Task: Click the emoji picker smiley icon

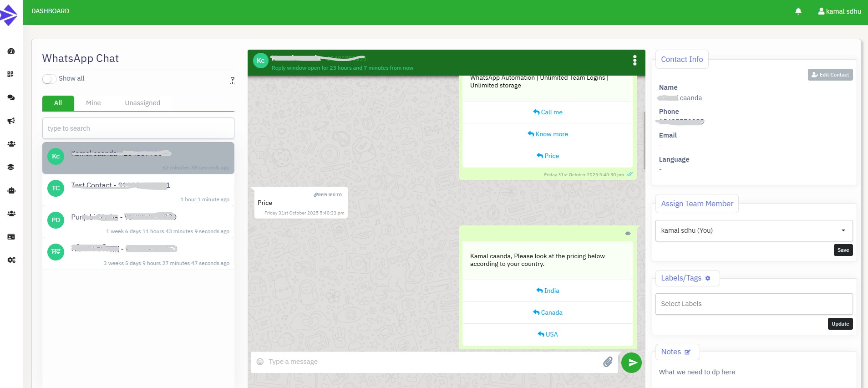Action: [x=260, y=362]
